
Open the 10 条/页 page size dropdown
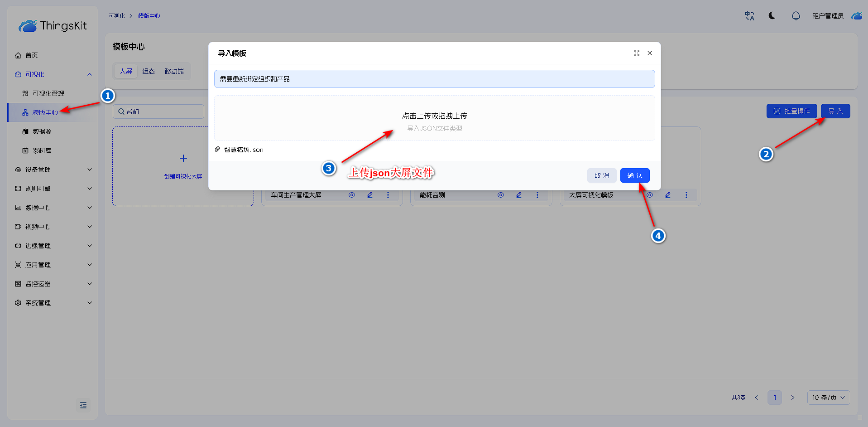tap(828, 398)
